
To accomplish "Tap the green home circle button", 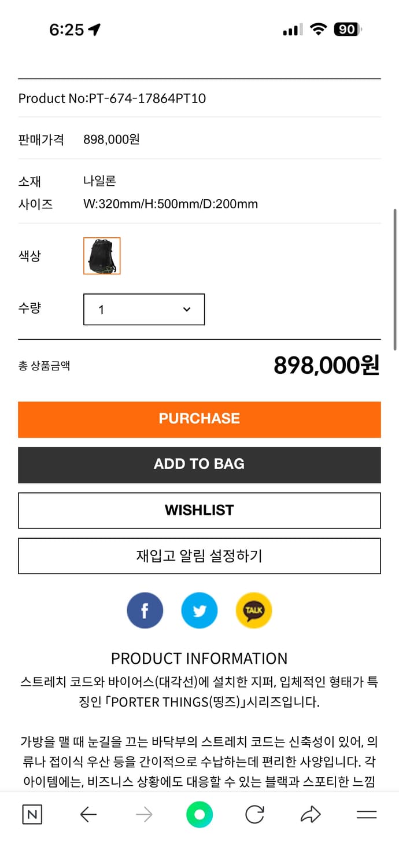I will point(199,814).
